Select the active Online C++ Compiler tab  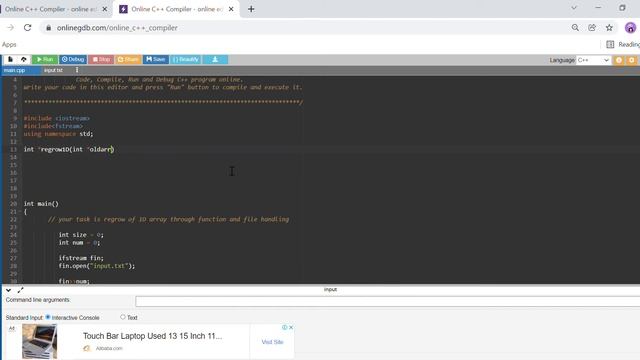tap(176, 9)
